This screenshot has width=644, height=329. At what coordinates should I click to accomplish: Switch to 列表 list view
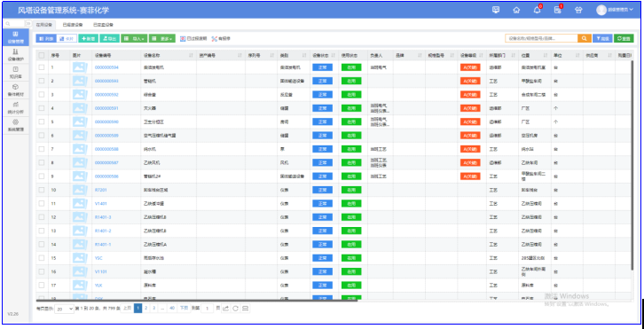click(x=46, y=38)
